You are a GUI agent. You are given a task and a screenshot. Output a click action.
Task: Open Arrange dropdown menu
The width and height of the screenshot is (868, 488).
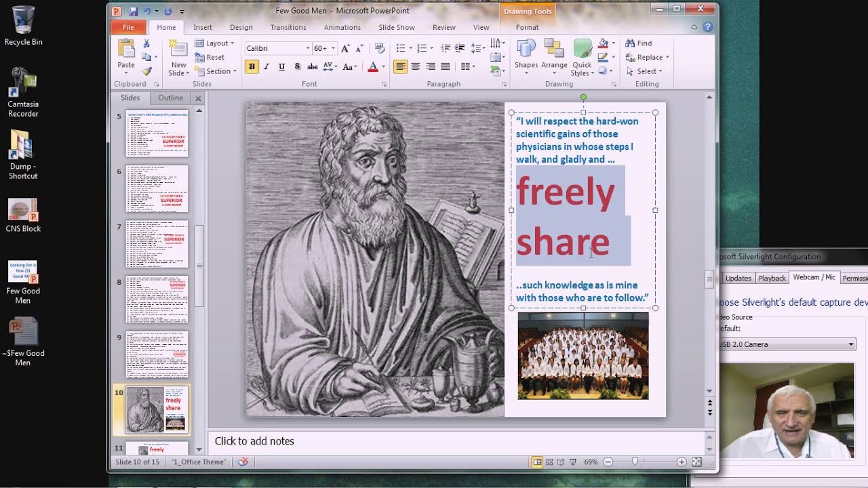(x=554, y=57)
